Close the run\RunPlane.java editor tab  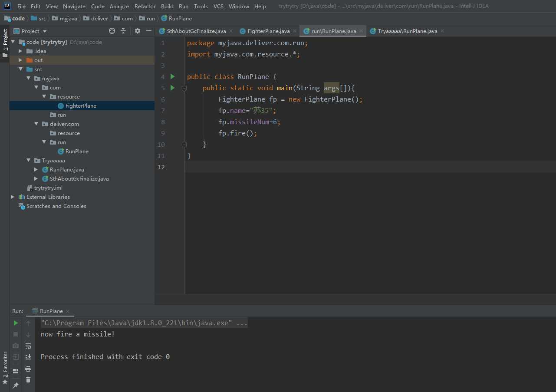pos(361,31)
